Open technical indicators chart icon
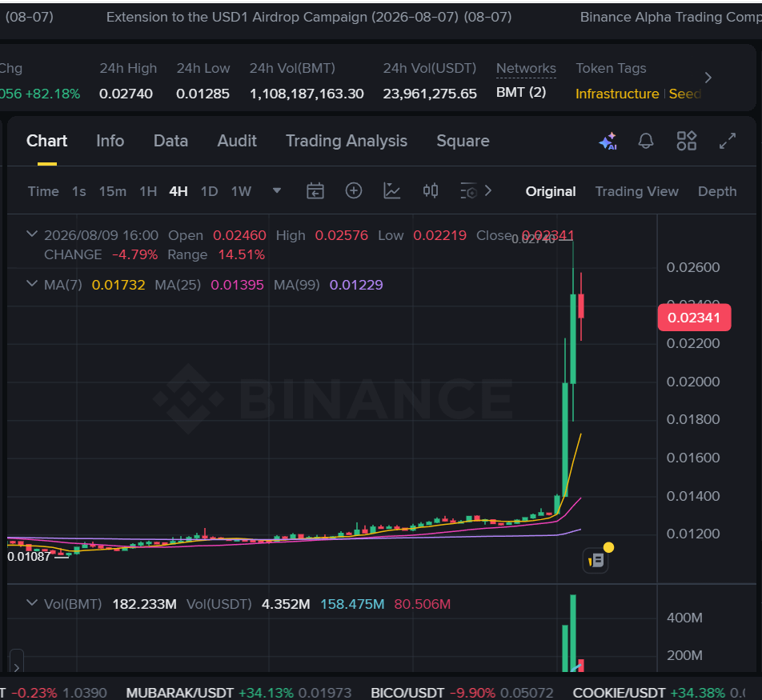This screenshot has height=700, width=762. pos(391,191)
